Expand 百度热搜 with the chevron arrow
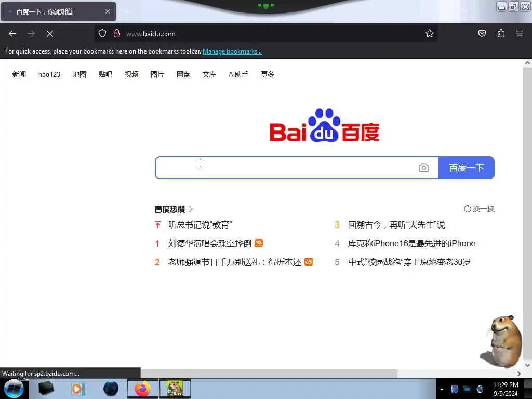This screenshot has width=532, height=399. click(x=191, y=209)
